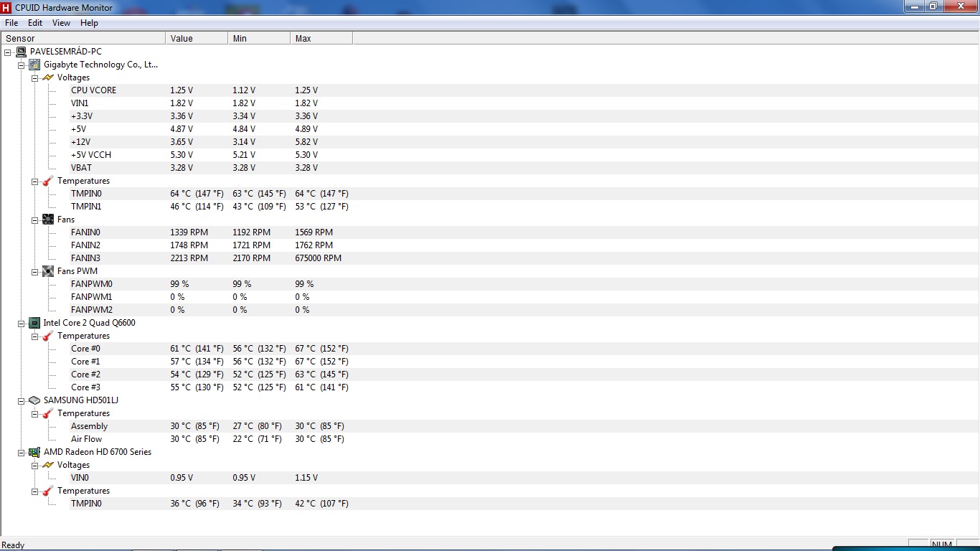Click the CPUID Hardware Monitor title bar icon
Viewport: 980px width, 551px height.
(6, 6)
